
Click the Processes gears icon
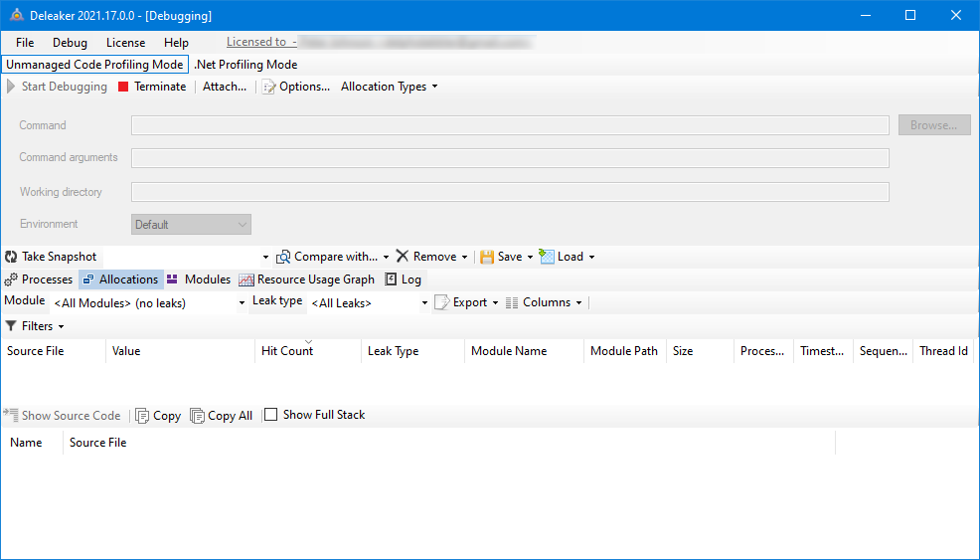11,280
